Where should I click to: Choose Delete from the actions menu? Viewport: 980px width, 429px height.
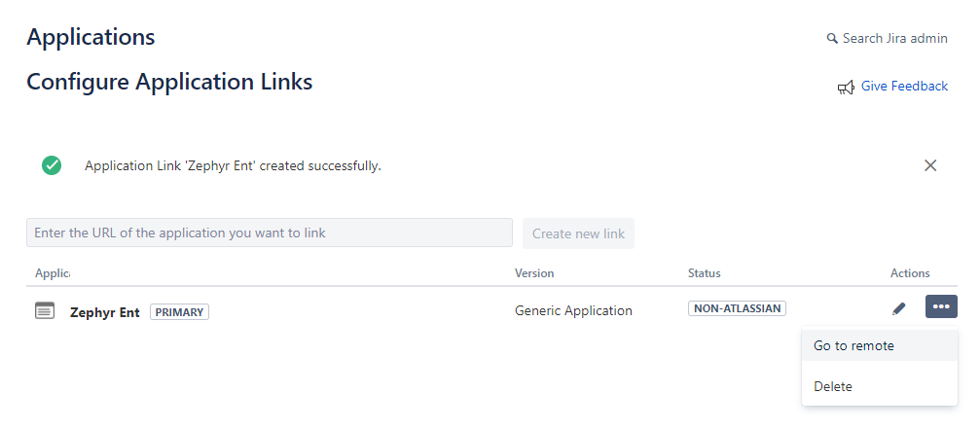pos(833,386)
